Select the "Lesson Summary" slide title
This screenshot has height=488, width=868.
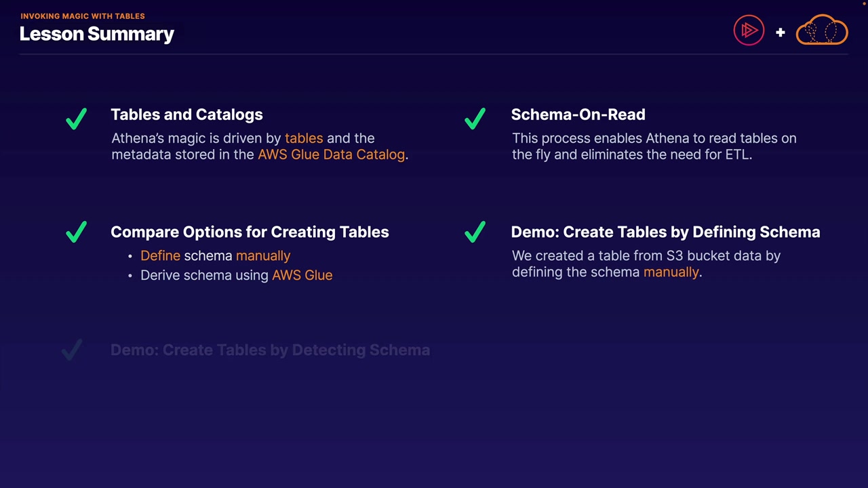coord(97,34)
